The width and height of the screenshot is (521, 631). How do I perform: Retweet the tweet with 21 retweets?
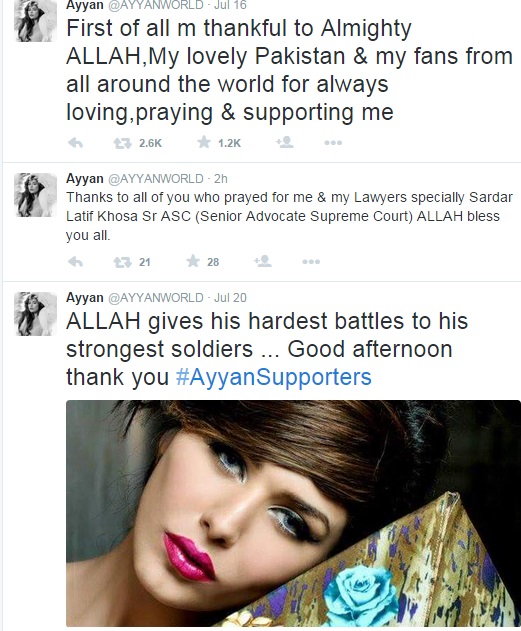click(x=122, y=262)
